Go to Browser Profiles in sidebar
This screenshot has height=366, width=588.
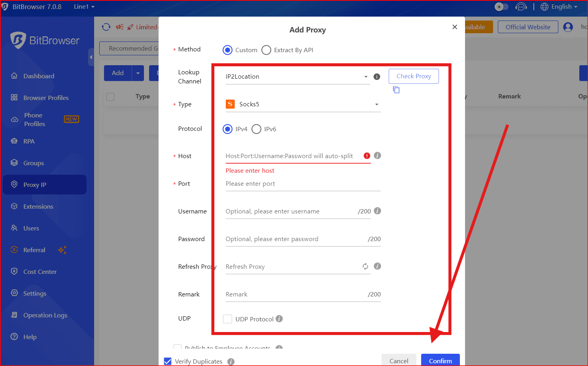46,98
